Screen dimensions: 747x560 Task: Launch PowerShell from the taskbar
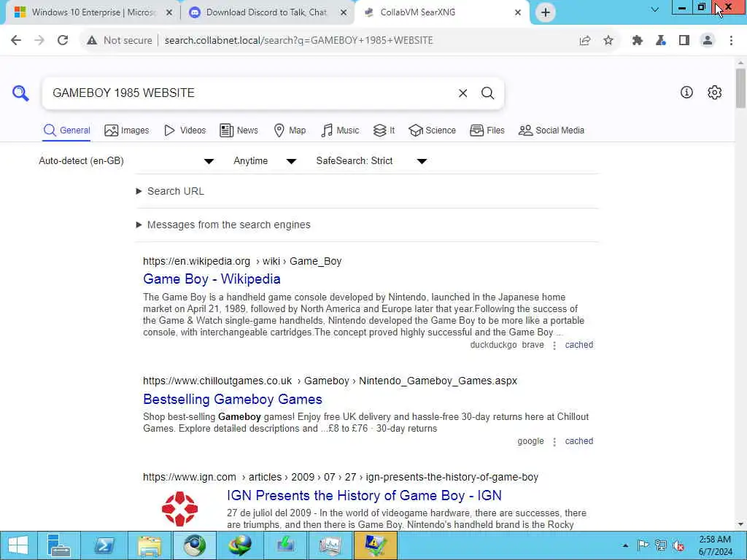click(104, 545)
